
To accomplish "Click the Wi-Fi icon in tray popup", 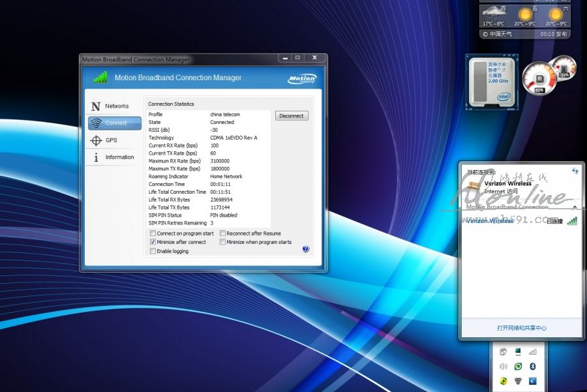I will coord(518,381).
